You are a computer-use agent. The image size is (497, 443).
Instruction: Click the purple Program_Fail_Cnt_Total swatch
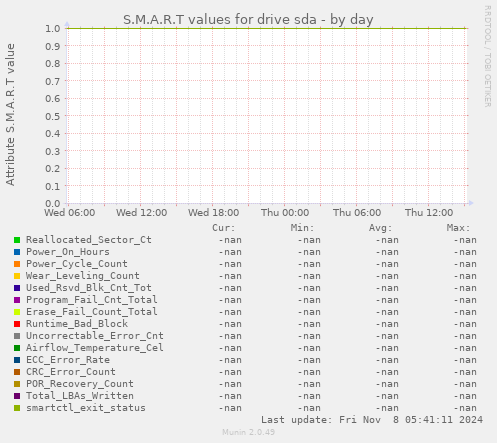click(17, 300)
